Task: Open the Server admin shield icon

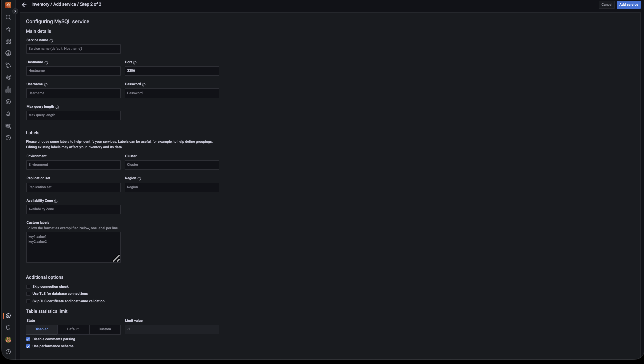Action: (8, 328)
